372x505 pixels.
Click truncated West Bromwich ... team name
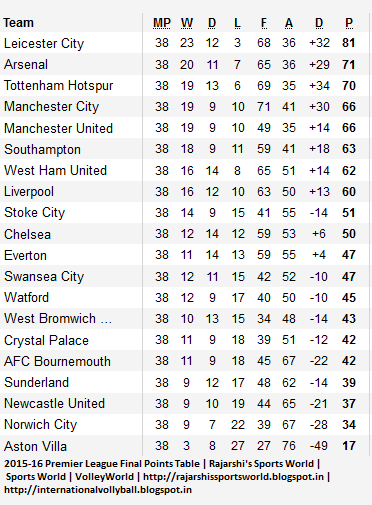click(58, 319)
